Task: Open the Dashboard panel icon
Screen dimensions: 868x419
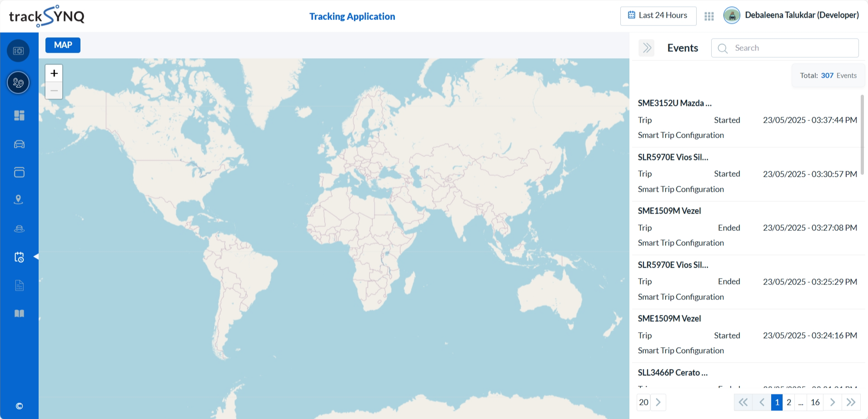Action: 18,115
